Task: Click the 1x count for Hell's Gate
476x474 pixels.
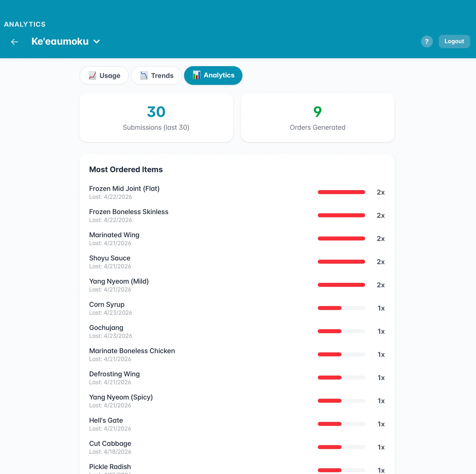Action: pos(381,424)
